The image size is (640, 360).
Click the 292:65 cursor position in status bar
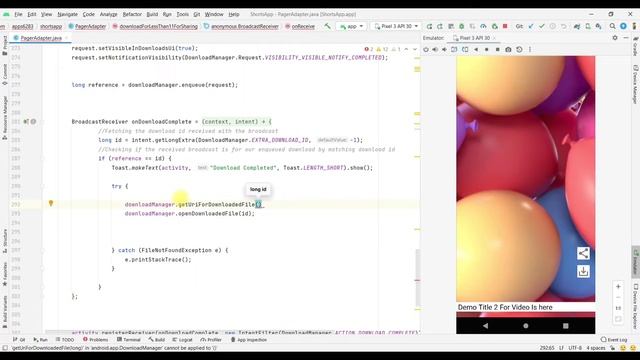[547, 348]
